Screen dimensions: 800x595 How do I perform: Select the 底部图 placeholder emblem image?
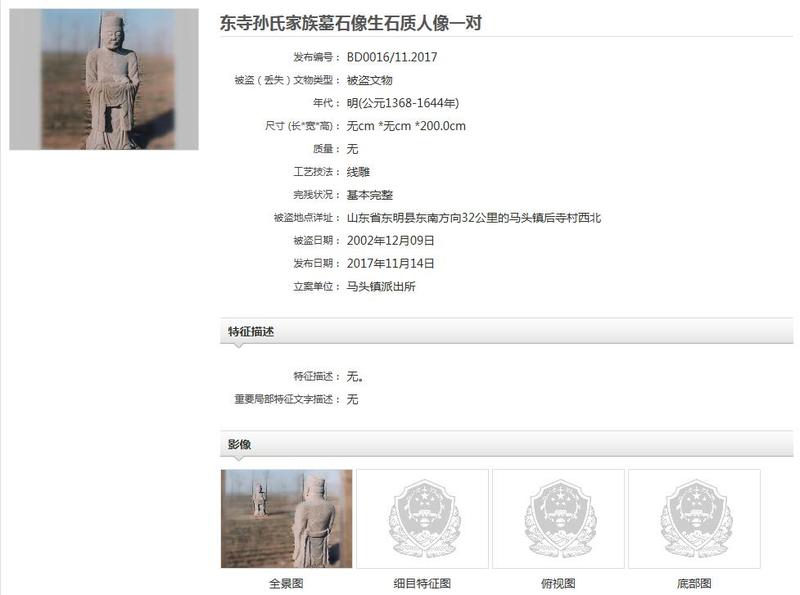(694, 518)
